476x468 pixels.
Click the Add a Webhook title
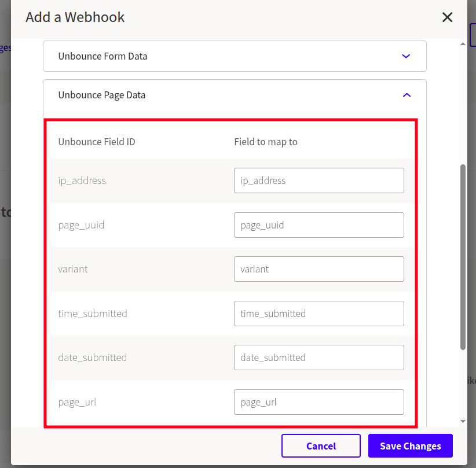(x=75, y=17)
